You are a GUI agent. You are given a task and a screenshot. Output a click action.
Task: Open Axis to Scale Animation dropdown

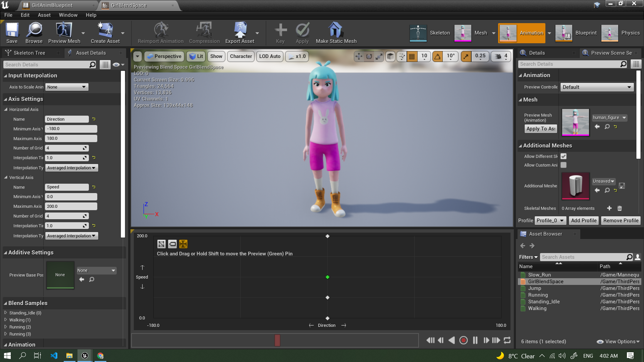click(x=67, y=87)
